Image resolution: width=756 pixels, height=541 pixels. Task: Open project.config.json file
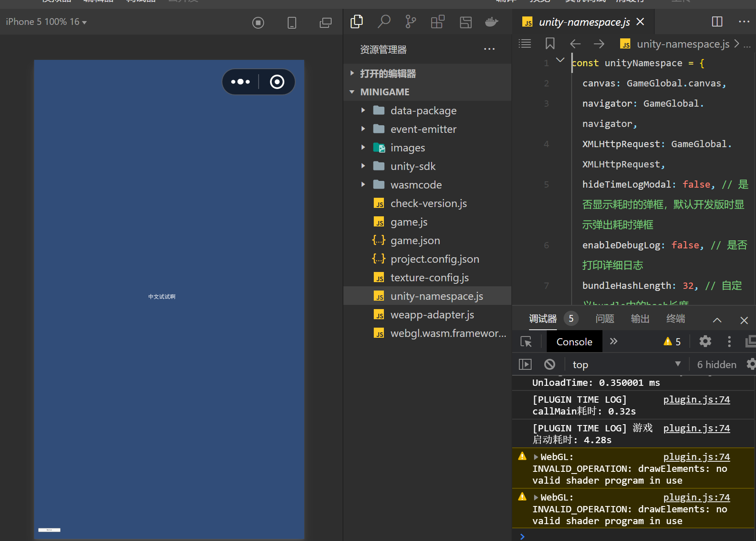pos(427,259)
